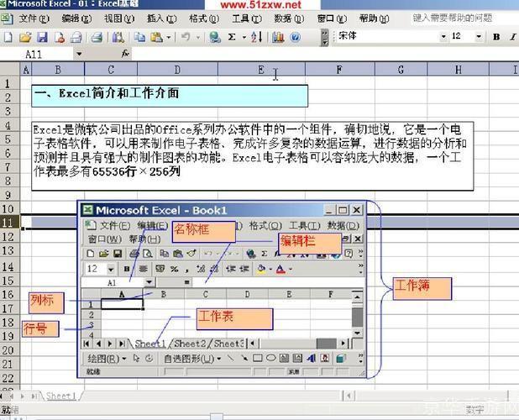The image size is (519, 420).
Task: Select the Arrow drawing tool in Book1 window
Action: (244, 358)
